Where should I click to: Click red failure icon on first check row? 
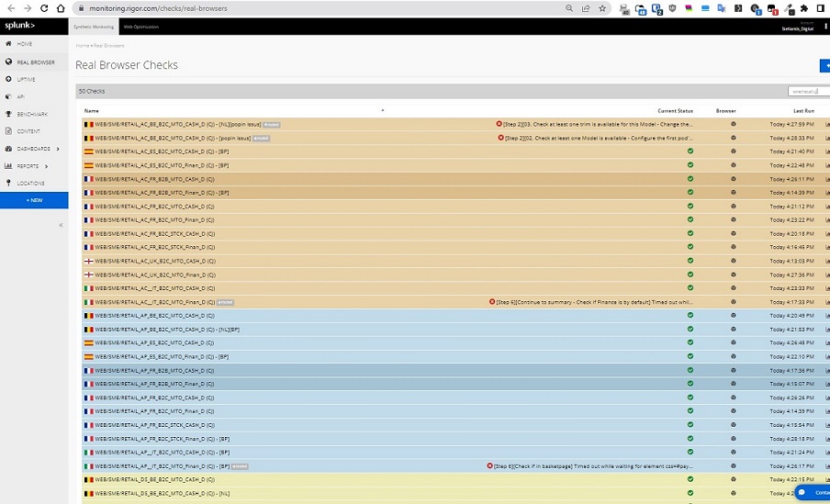click(x=499, y=124)
